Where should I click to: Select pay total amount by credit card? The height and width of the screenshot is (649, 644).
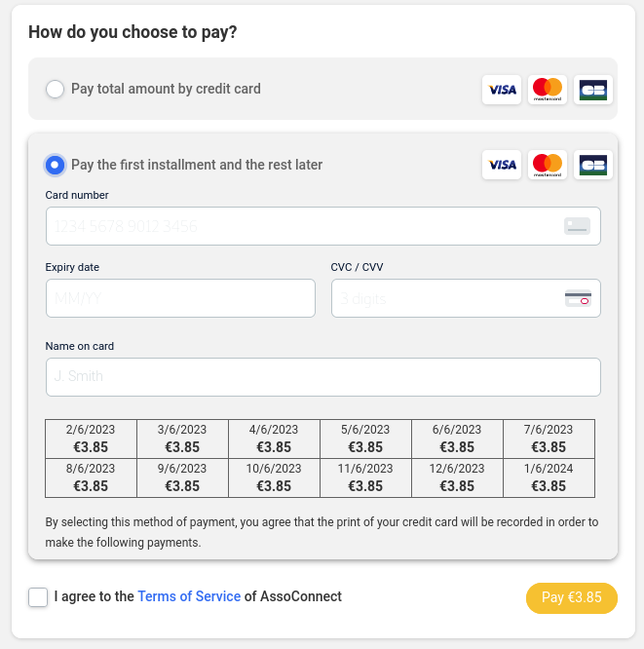[x=56, y=90]
